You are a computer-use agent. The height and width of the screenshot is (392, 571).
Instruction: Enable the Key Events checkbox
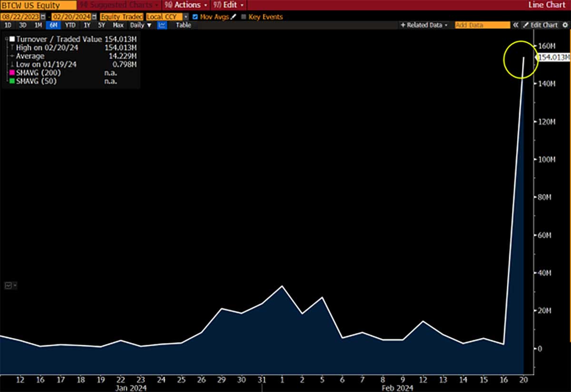(244, 17)
